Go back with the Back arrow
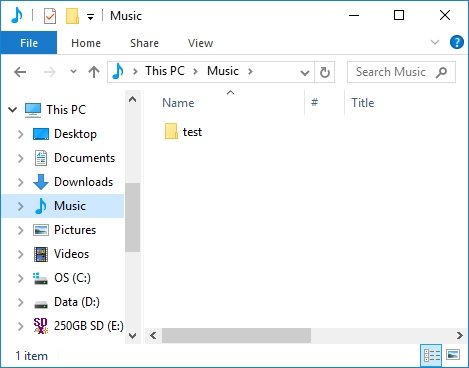 coord(20,72)
